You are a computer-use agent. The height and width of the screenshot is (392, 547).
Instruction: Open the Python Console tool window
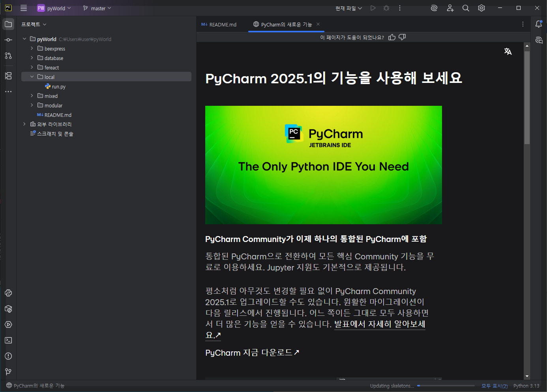click(8, 293)
